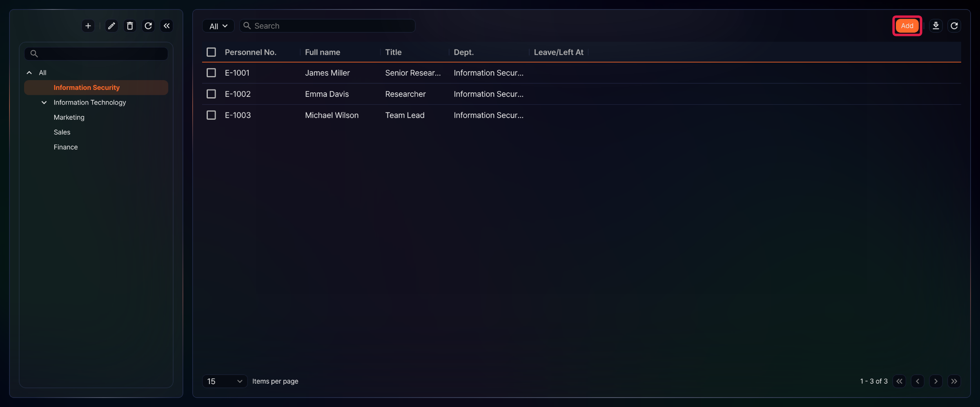This screenshot has height=407, width=980.
Task: Click the 1 - 3 of 3 pagination text
Action: pos(874,381)
